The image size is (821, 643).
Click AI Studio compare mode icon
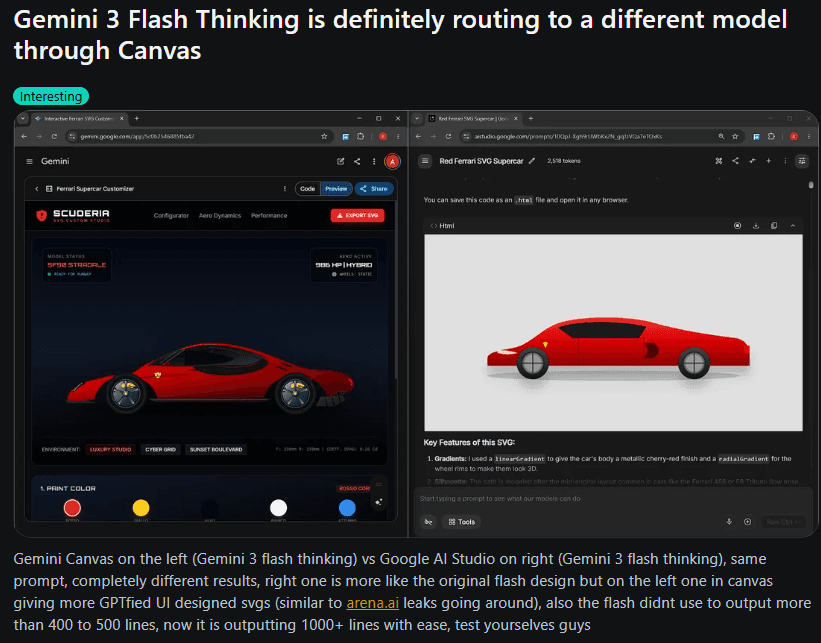click(719, 161)
